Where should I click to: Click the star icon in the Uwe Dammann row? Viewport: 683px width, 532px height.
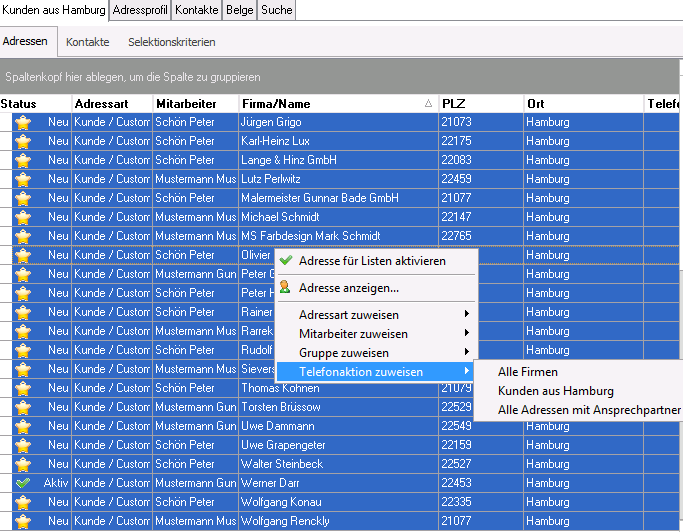click(x=23, y=427)
